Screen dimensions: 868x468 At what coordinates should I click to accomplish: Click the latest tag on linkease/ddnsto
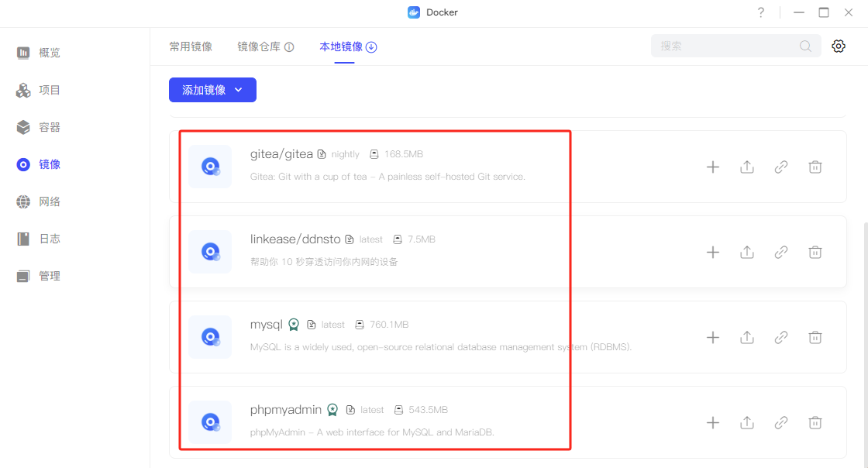pos(371,239)
